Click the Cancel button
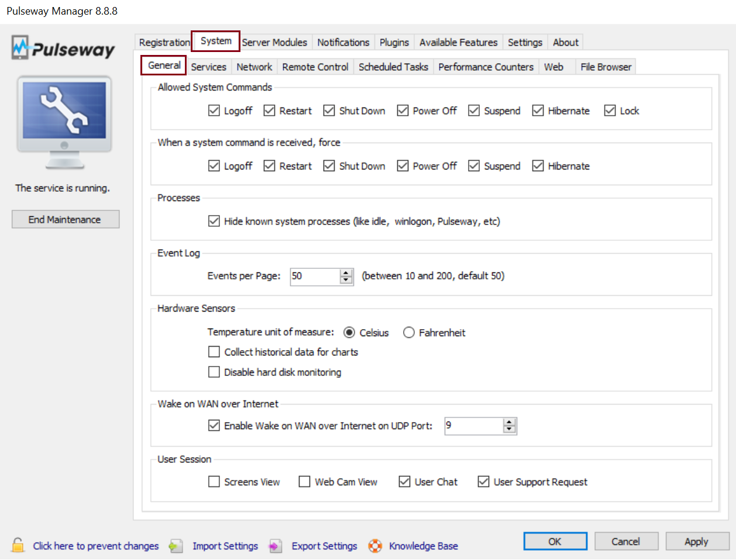Screen dimensions: 736x560 coord(626,541)
